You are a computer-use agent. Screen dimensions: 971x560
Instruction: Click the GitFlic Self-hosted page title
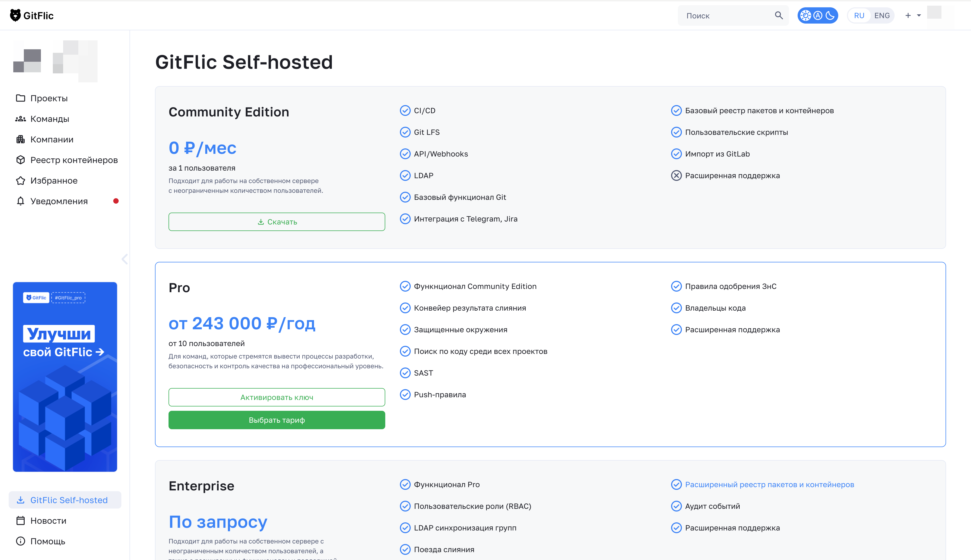(244, 62)
